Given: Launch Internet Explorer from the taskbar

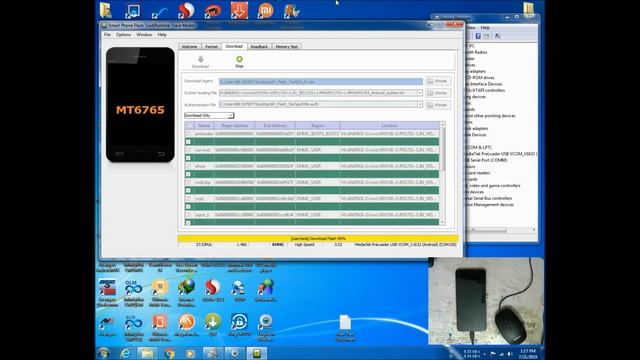Looking at the screenshot, I should (x=125, y=353).
